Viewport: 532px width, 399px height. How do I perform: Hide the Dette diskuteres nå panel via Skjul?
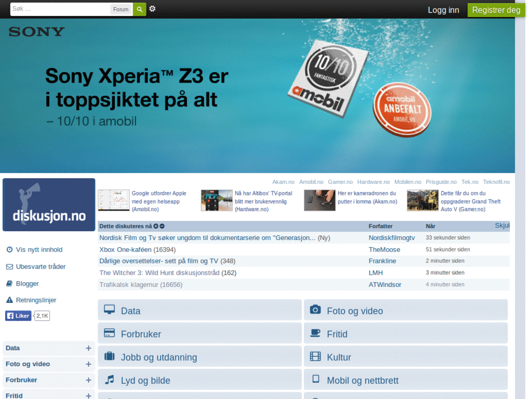(x=502, y=225)
